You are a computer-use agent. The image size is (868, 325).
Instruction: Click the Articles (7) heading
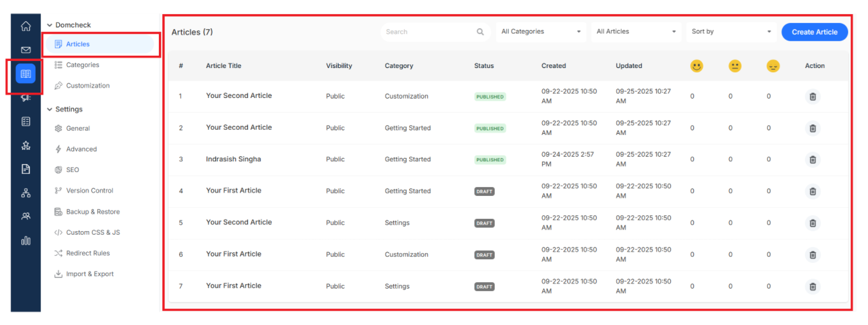pos(192,32)
